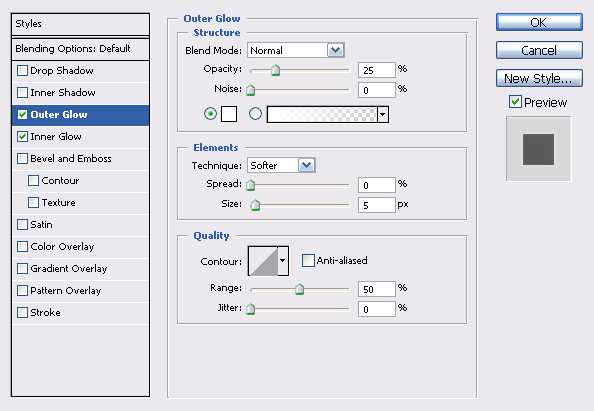Click the Jitter slider handle

pyautogui.click(x=250, y=309)
